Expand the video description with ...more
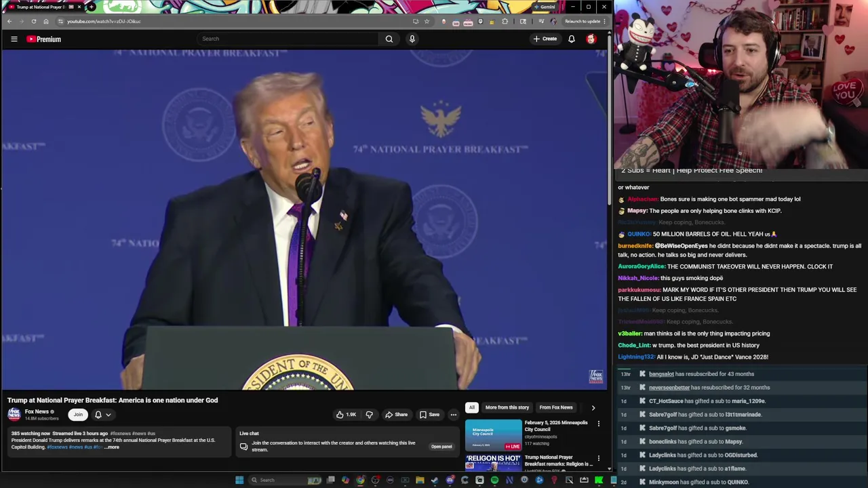This screenshot has height=488, width=868. [x=112, y=447]
